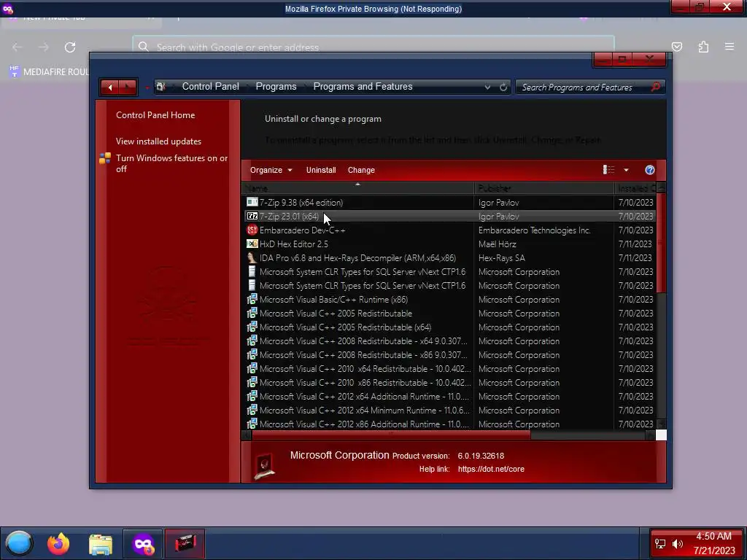Sort the list by Name column
Viewport: 747px width, 560px height.
click(x=357, y=188)
